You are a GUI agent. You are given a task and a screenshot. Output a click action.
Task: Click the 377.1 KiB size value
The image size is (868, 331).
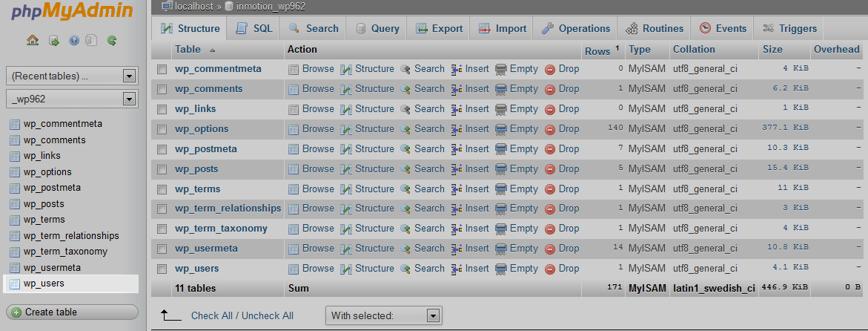786,128
